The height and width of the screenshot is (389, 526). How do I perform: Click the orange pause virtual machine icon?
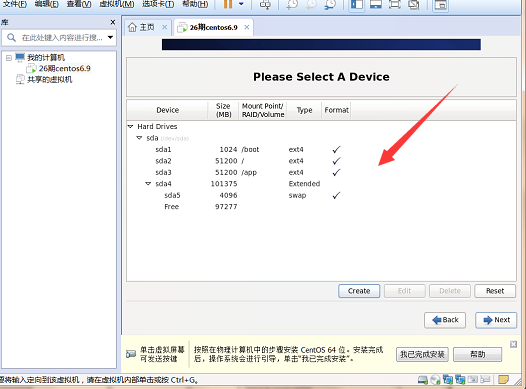click(228, 4)
